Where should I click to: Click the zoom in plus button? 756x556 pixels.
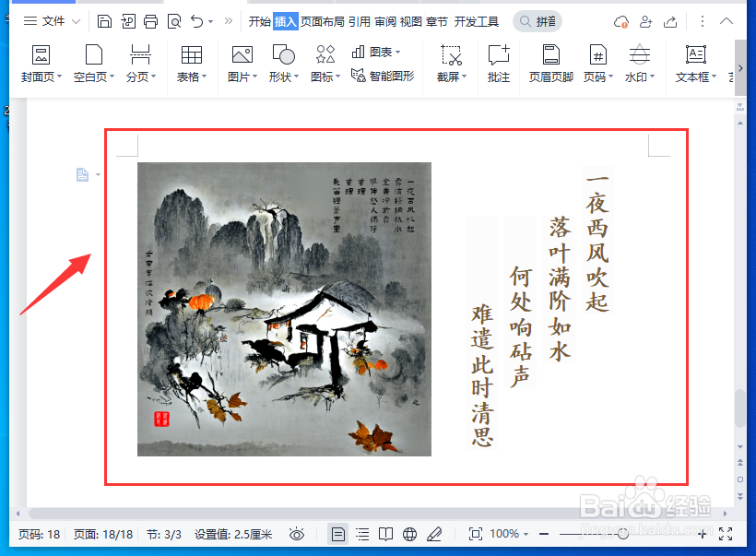coord(702,534)
